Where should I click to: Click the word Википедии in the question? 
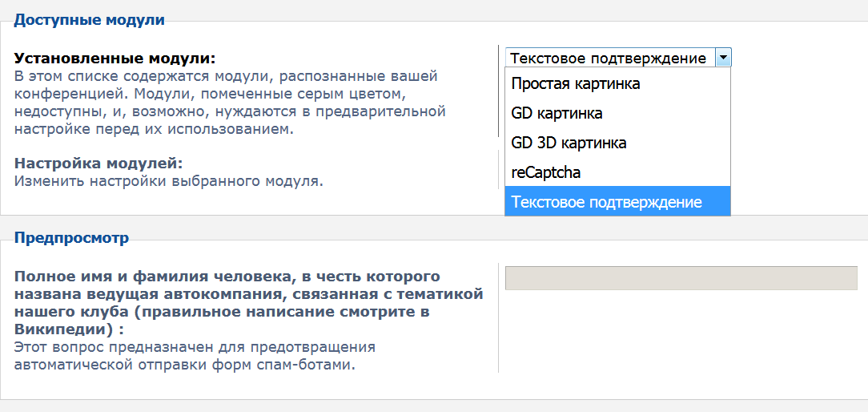click(65, 329)
